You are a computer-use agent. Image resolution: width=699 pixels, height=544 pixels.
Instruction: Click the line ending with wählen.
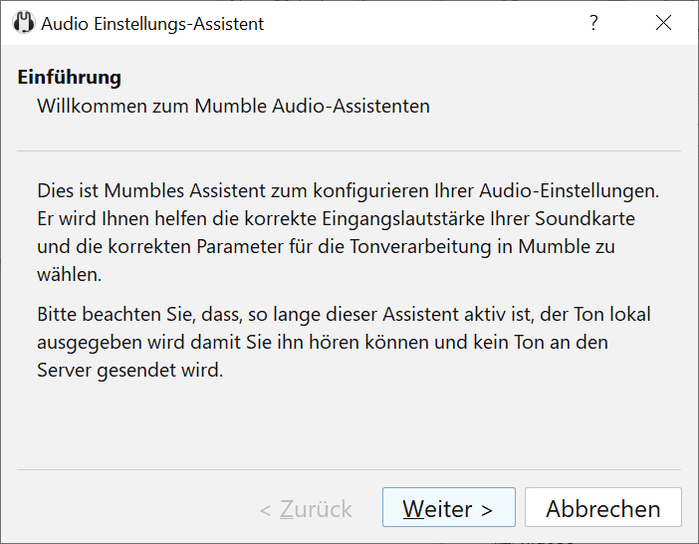pos(69,274)
